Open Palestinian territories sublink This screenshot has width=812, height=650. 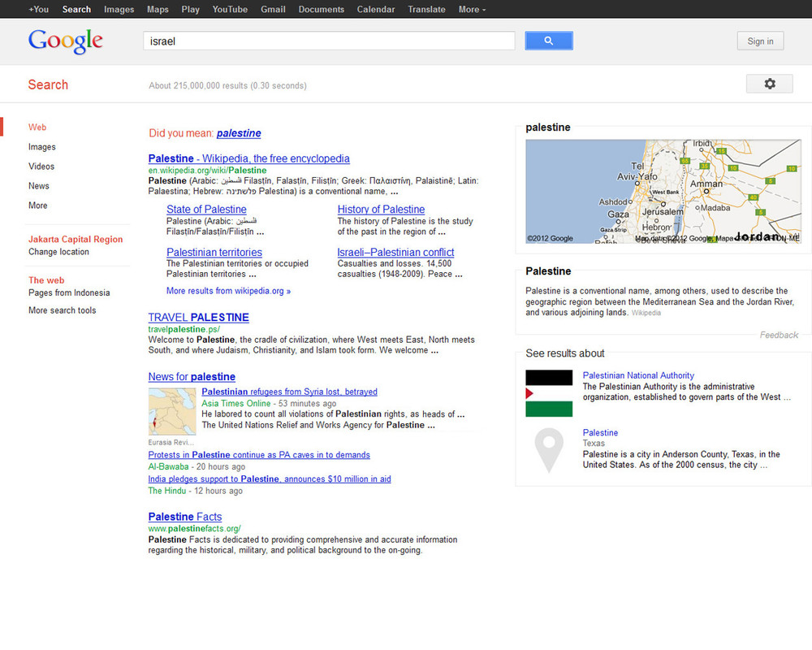(214, 253)
